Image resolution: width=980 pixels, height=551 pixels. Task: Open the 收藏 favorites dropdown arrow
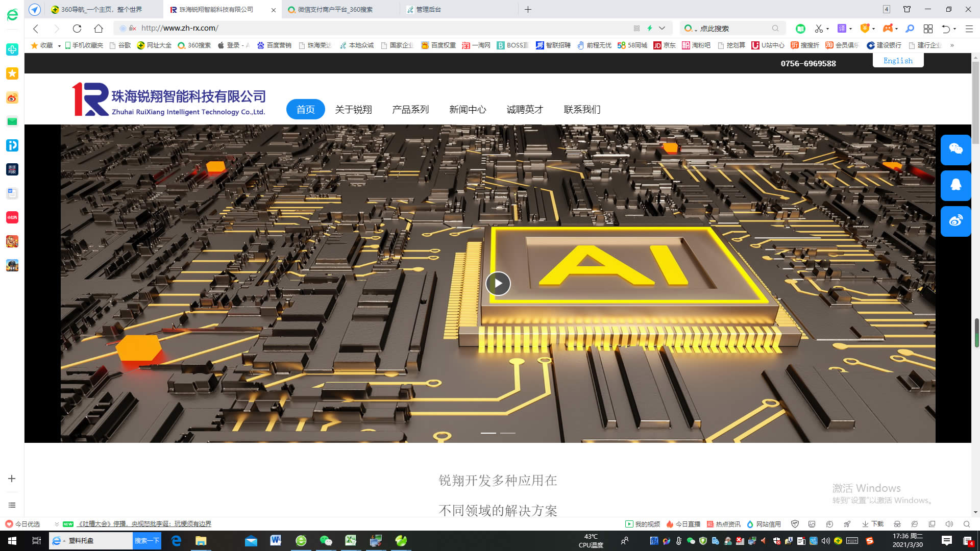point(59,46)
